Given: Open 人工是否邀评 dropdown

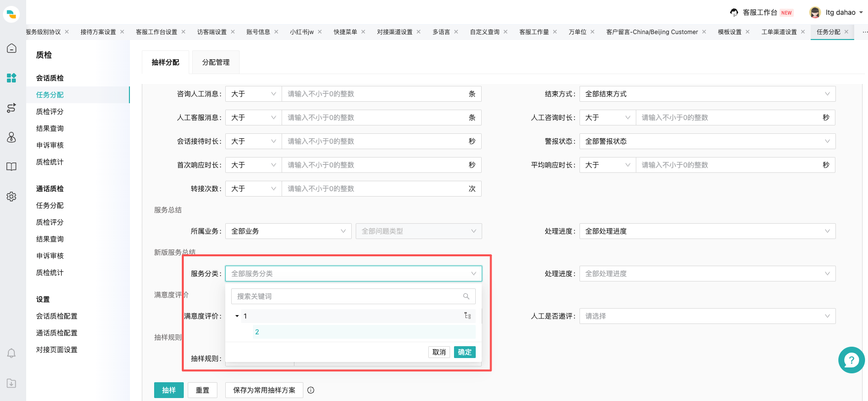Looking at the screenshot, I should point(707,316).
